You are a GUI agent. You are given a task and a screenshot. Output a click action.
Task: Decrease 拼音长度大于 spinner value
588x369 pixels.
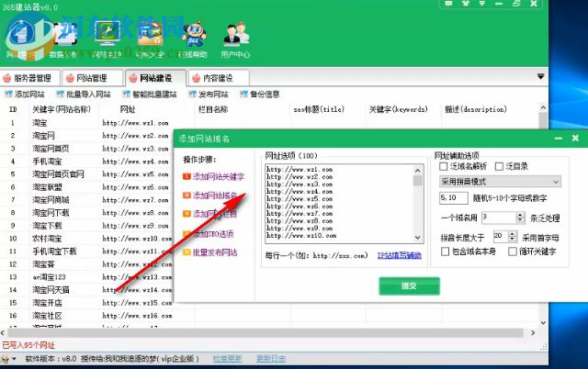(x=513, y=239)
